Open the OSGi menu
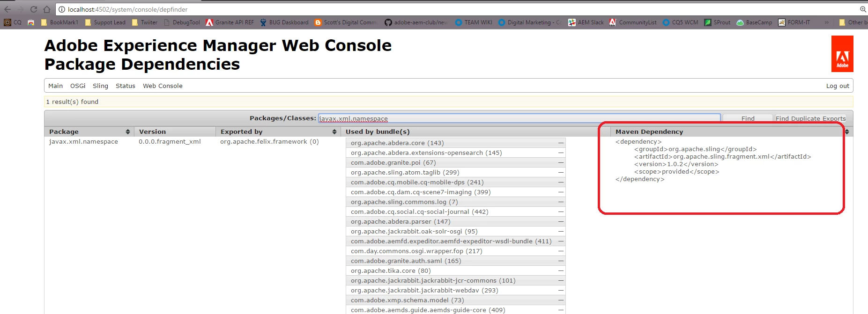Viewport: 868px width, 314px height. [78, 86]
